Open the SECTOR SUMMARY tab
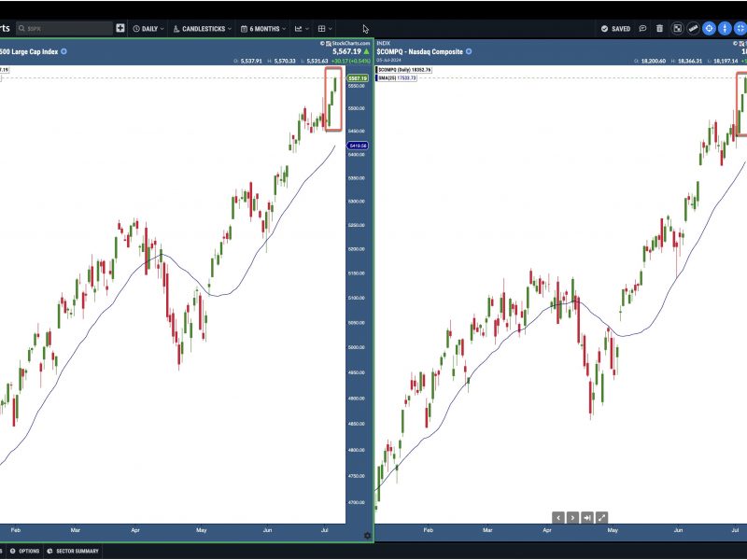The image size is (747, 560). click(73, 551)
